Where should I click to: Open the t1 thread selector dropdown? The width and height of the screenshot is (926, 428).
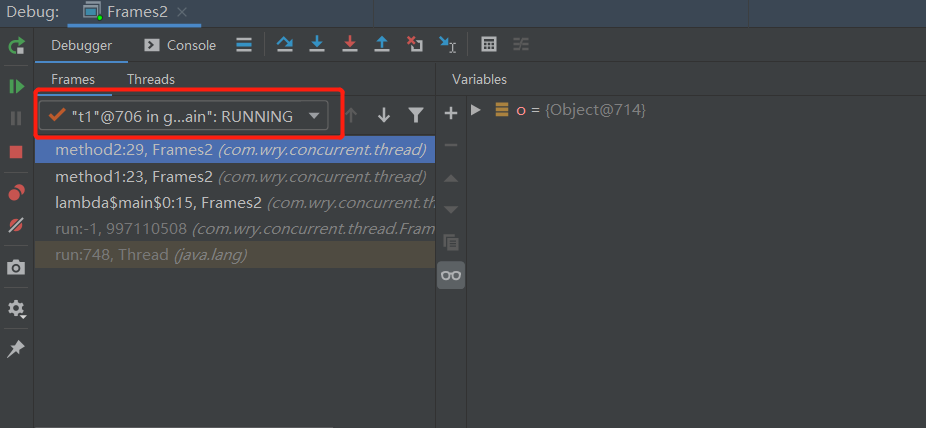coord(183,116)
